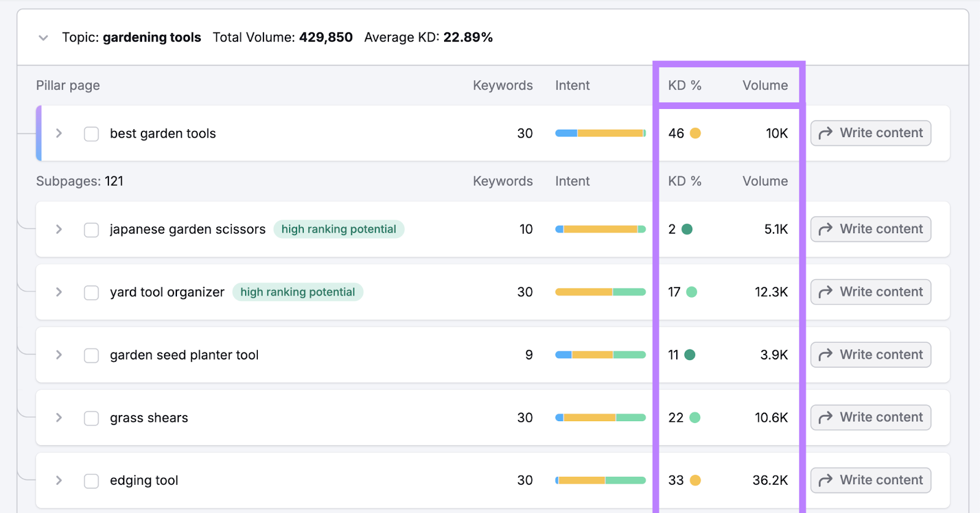Select the yard tool organizer checkbox
Viewport: 980px width, 513px height.
coord(91,293)
